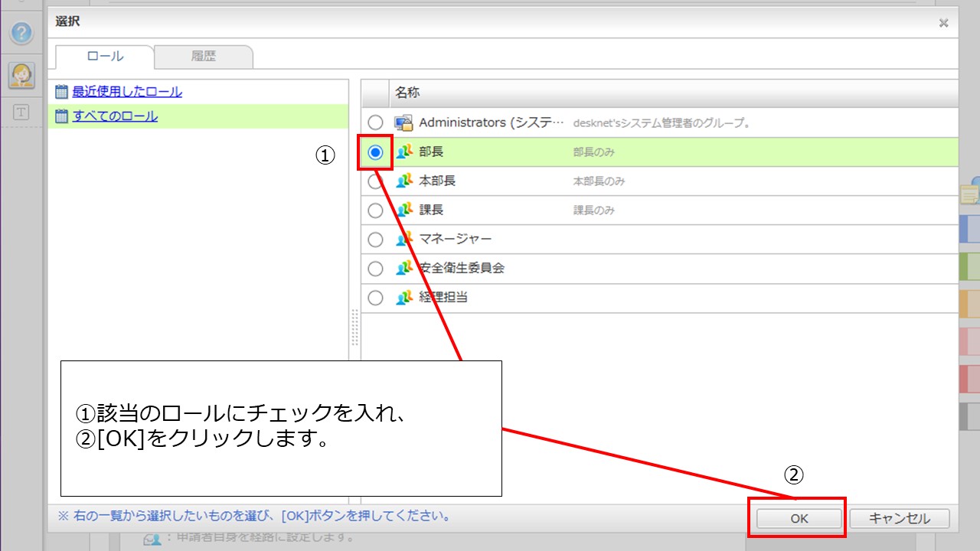Image resolution: width=980 pixels, height=551 pixels.
Task: Choose the 本部長 radio button
Action: click(375, 181)
